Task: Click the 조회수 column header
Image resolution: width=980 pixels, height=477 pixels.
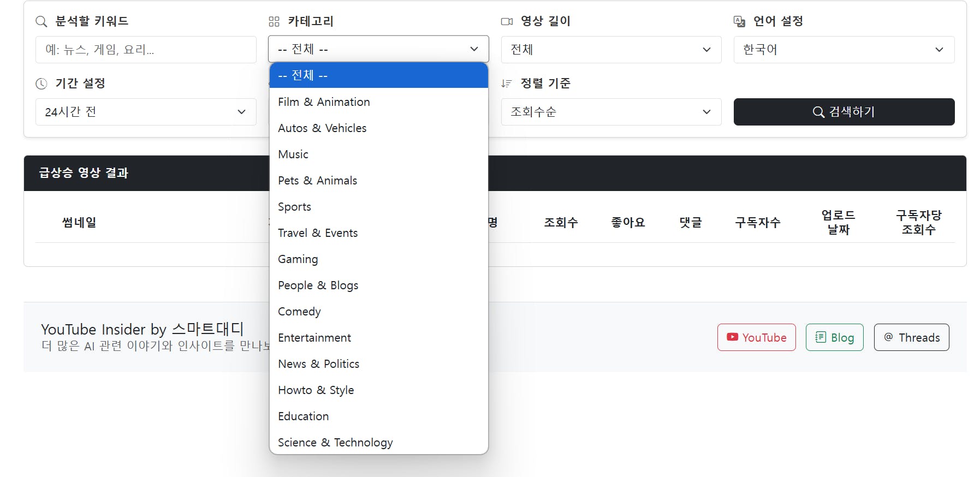Action: [x=561, y=223]
